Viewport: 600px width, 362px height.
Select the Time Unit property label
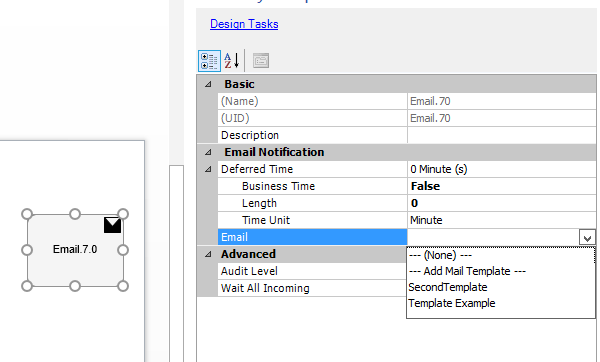(313, 220)
